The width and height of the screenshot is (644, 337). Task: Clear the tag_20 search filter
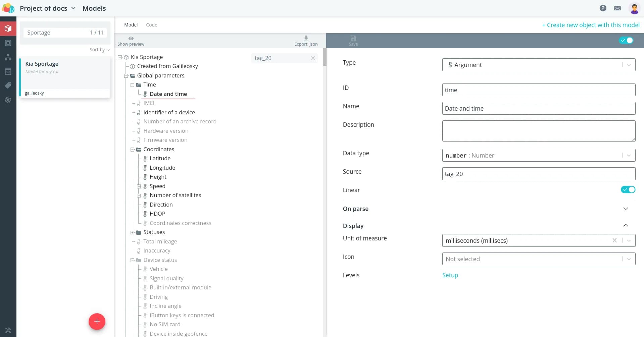[313, 58]
